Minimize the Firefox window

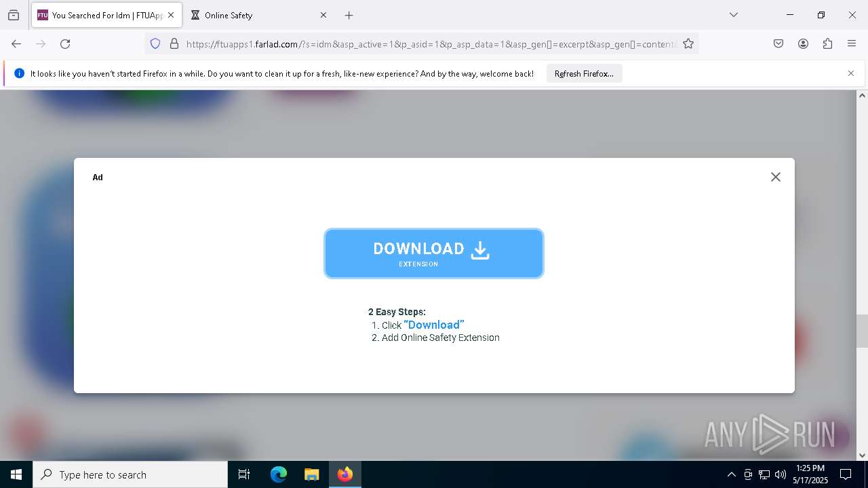790,15
